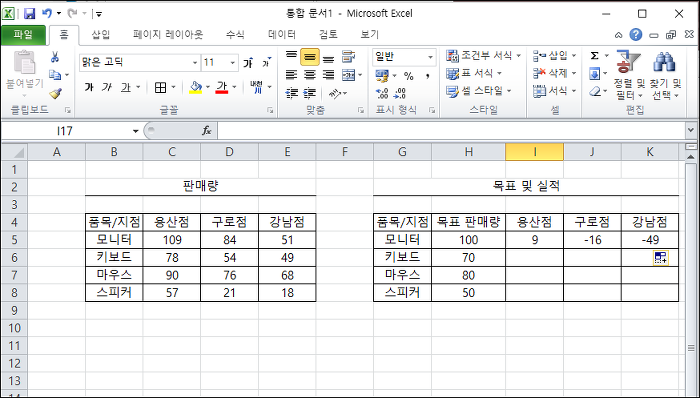Screen dimensions: 700x398
Task: Toggle bold 가 formatting
Action: 89,87
